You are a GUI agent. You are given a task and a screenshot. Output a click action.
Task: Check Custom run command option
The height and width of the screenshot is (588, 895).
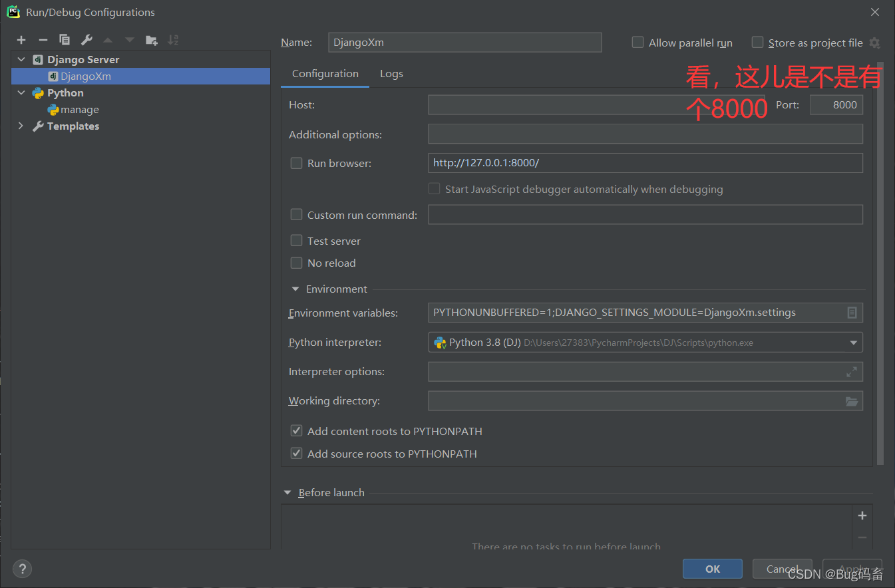click(x=297, y=215)
